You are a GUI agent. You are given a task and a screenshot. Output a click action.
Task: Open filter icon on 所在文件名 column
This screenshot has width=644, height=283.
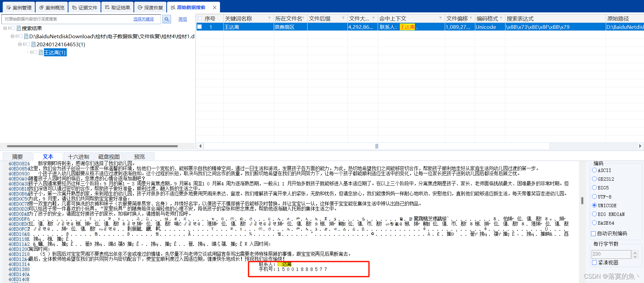(303, 18)
